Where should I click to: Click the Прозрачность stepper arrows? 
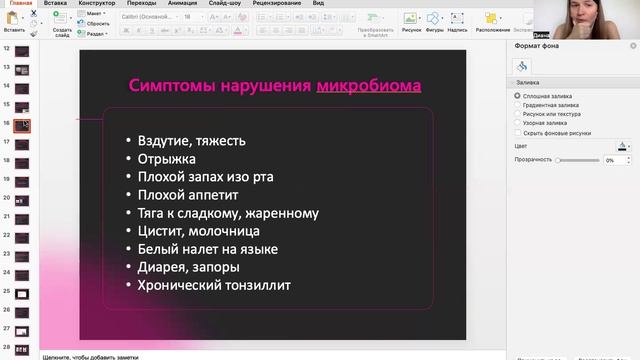click(x=628, y=160)
